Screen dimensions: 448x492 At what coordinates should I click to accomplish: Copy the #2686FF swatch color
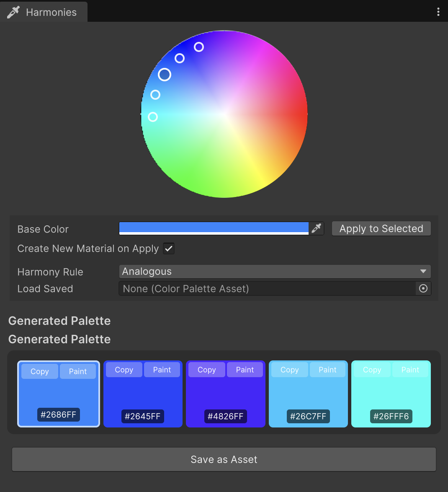(x=40, y=371)
